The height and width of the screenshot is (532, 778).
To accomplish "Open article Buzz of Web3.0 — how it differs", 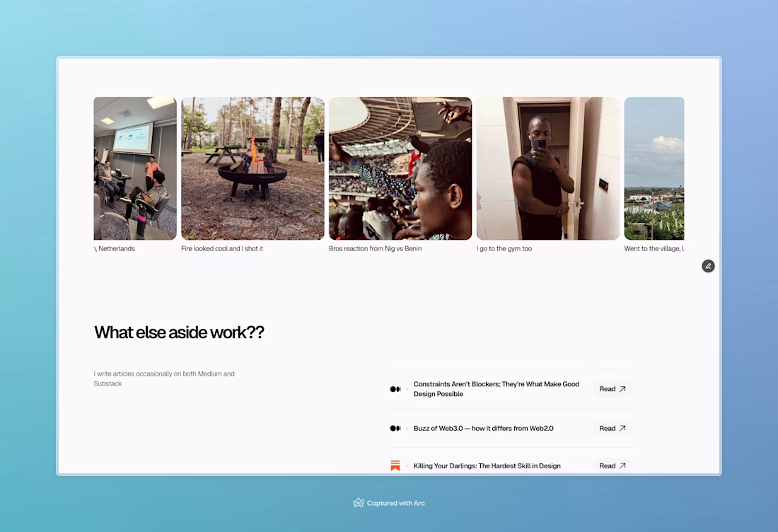I will [483, 428].
